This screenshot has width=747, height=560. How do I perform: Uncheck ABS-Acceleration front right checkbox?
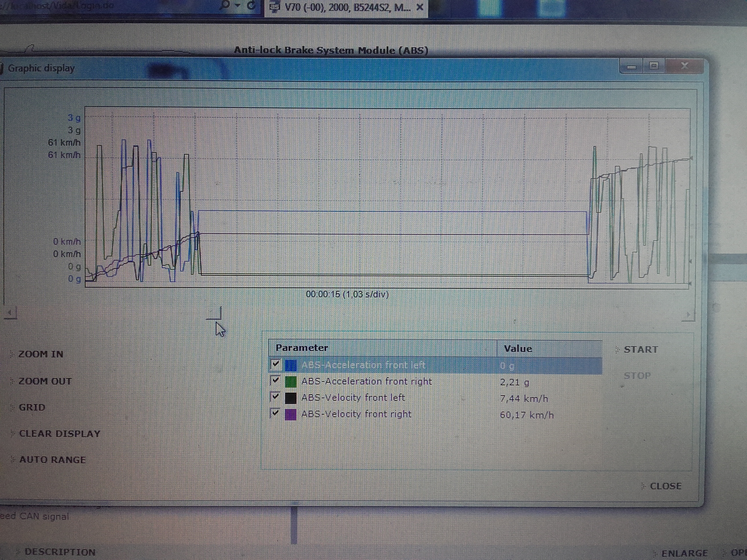tap(276, 381)
